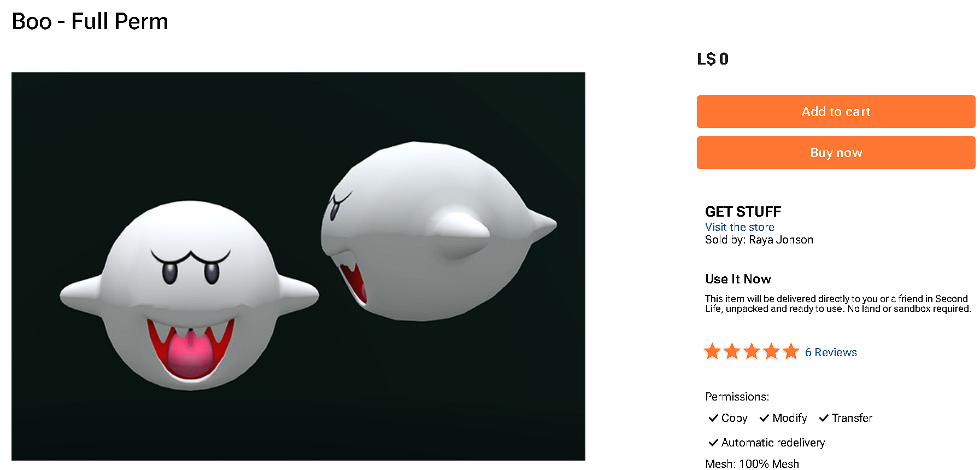This screenshot has height=470, width=980.
Task: Click the seller name Raya Jonson
Action: coord(781,240)
